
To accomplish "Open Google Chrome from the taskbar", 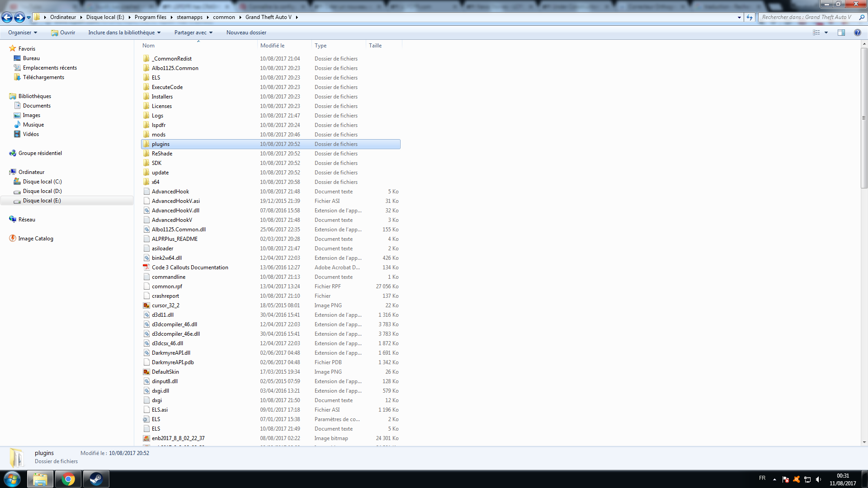I will click(68, 479).
